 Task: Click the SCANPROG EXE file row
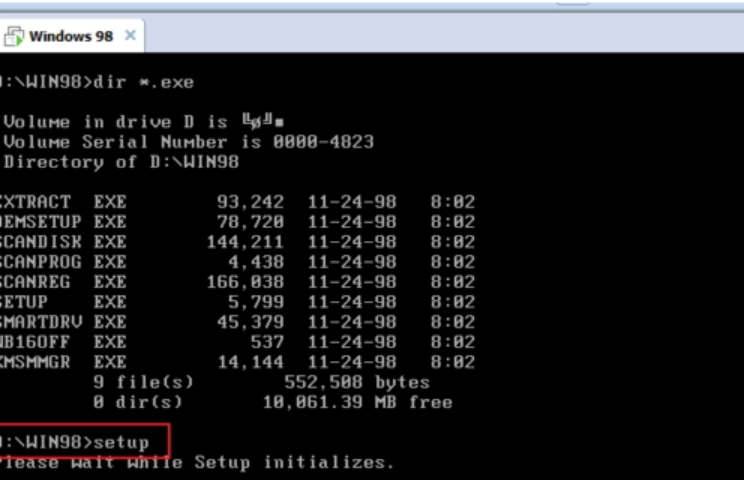click(x=237, y=262)
